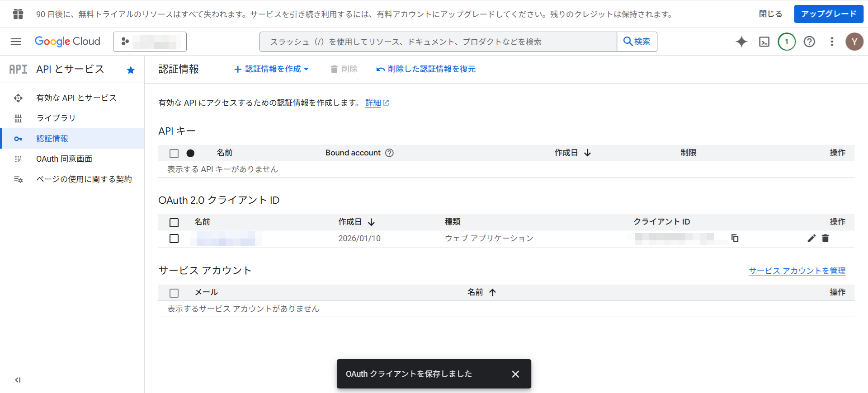Go to ライブラリ in sidebar
Screen dimensions: 868x393
pyautogui.click(x=56, y=118)
